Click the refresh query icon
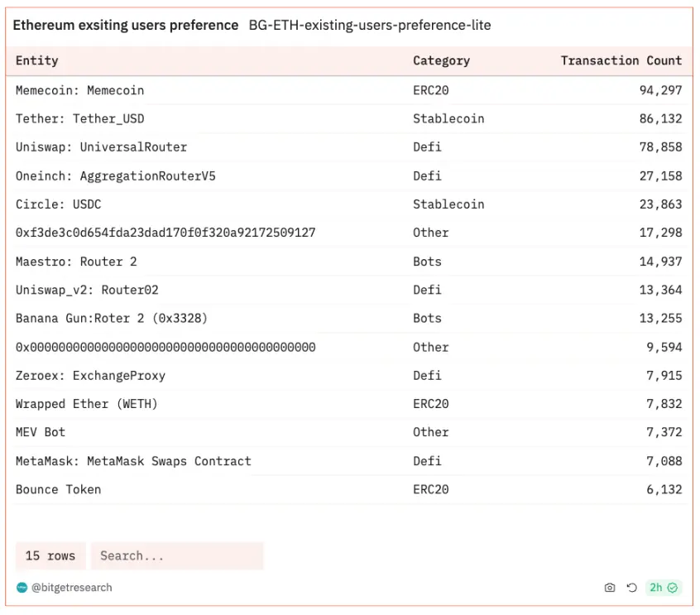Image resolution: width=700 pixels, height=615 pixels. pos(631,588)
